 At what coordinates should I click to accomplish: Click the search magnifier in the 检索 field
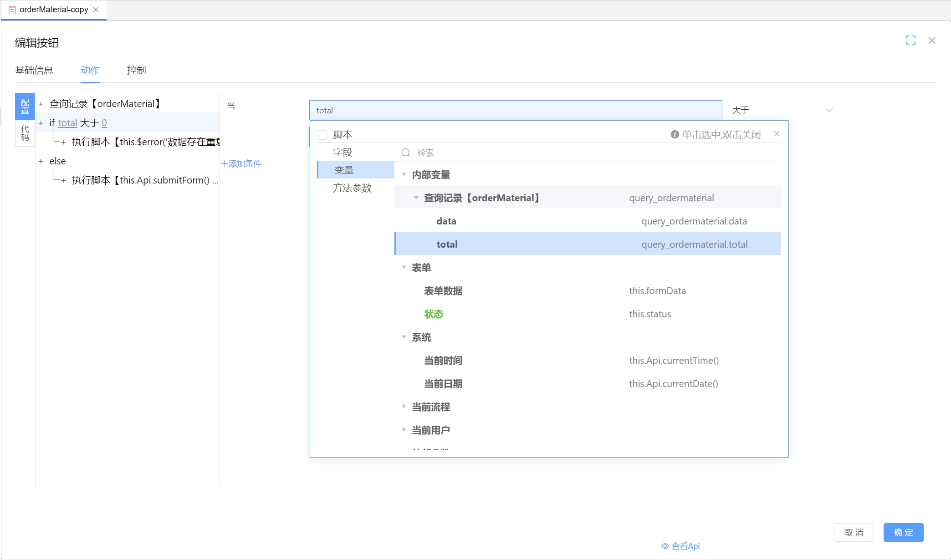pyautogui.click(x=406, y=153)
